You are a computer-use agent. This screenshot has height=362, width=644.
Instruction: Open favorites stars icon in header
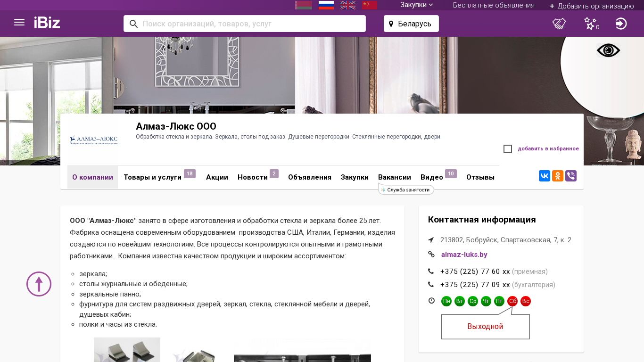click(591, 24)
